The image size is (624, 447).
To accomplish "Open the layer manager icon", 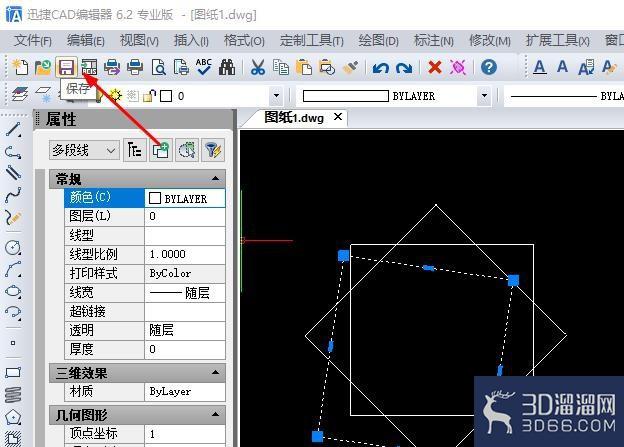I will point(20,95).
